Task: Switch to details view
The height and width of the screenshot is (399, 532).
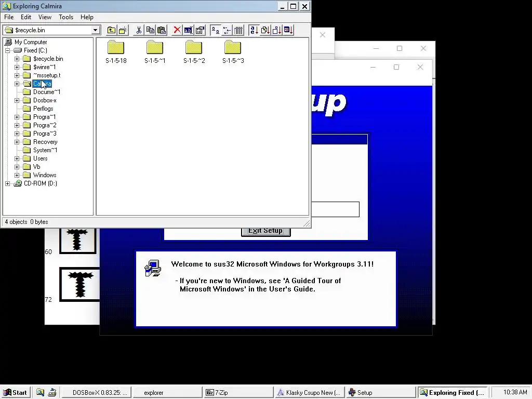Action: click(238, 30)
